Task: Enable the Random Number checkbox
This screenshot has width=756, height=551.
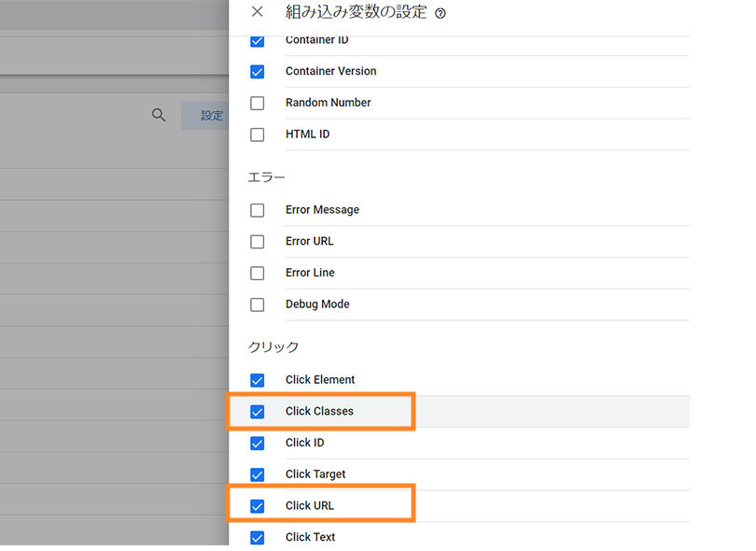Action: click(x=258, y=103)
